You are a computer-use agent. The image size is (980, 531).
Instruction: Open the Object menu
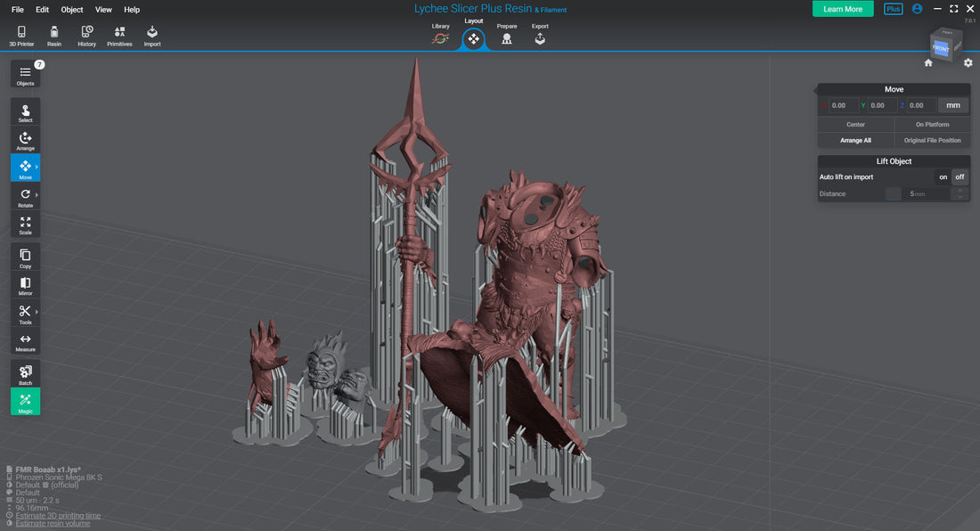72,10
